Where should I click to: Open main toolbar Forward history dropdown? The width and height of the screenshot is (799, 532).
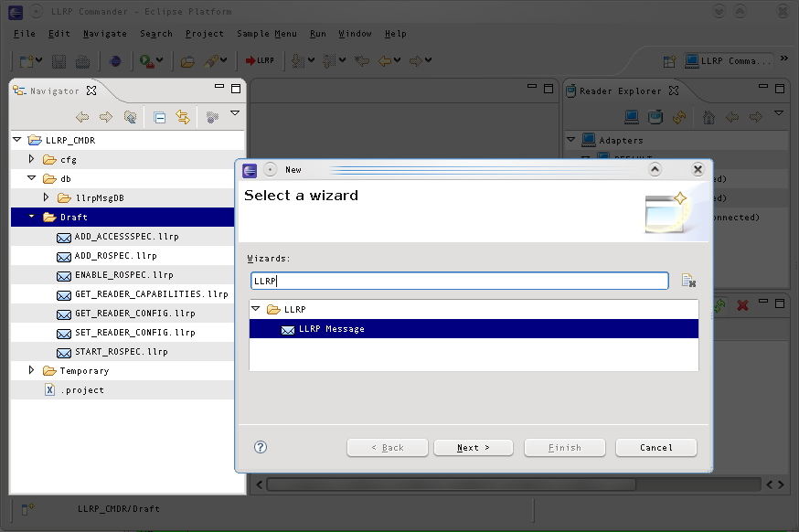429,60
